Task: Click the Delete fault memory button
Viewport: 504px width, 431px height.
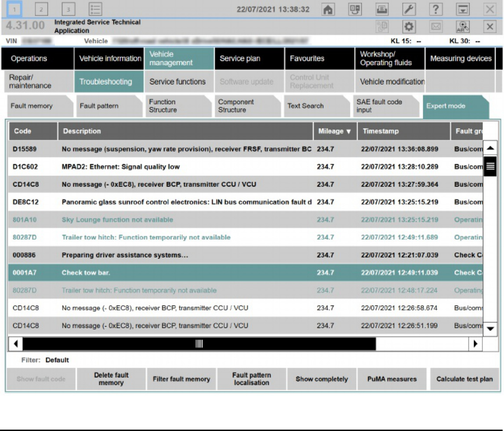Action: coord(111,379)
